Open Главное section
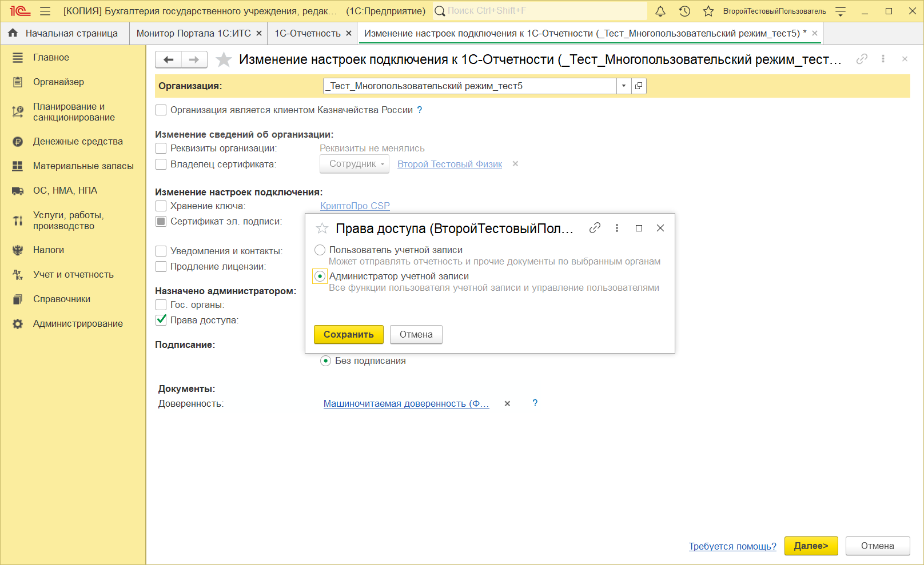 click(51, 57)
